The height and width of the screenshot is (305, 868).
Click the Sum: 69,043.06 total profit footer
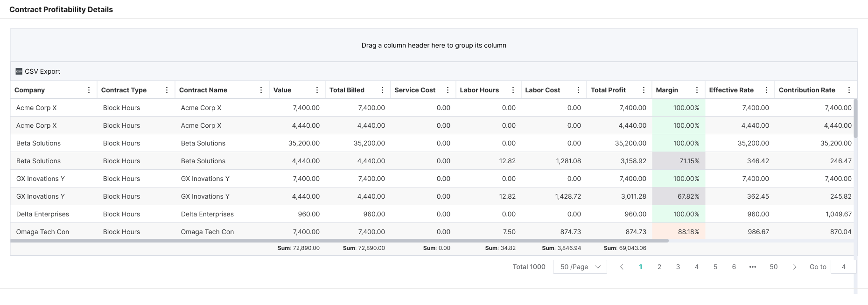pos(625,248)
